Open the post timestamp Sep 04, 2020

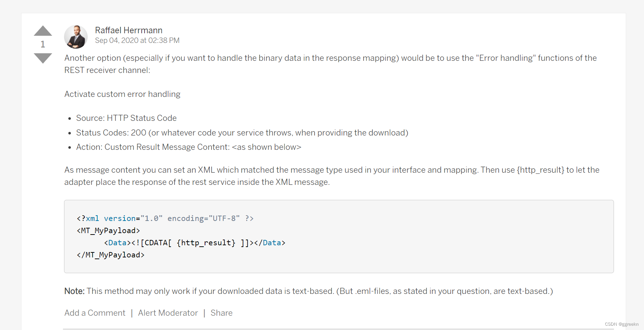(137, 40)
